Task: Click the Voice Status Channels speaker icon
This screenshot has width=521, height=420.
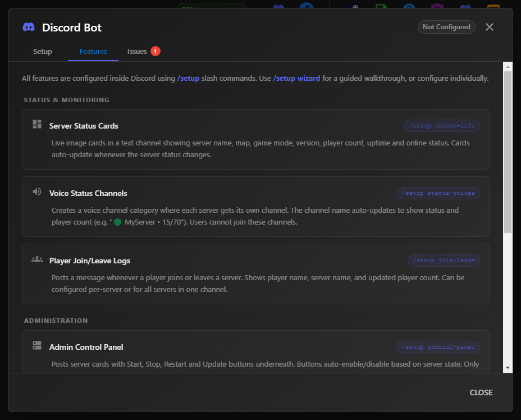Action: point(37,191)
